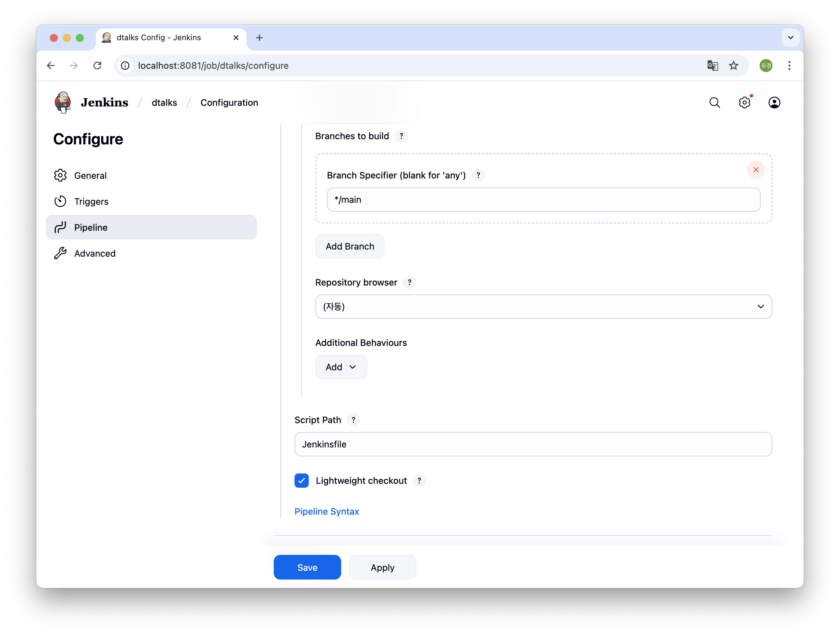Show help for Script Path field

[353, 420]
